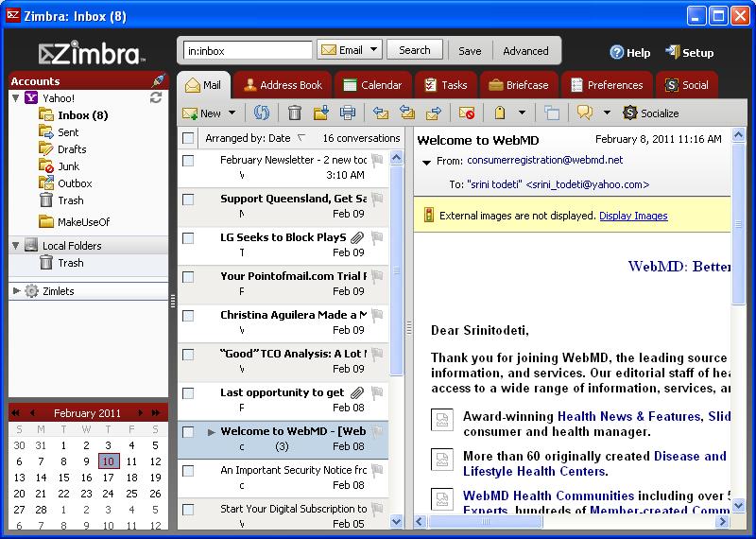Switch to the Address Book tab

(x=283, y=85)
